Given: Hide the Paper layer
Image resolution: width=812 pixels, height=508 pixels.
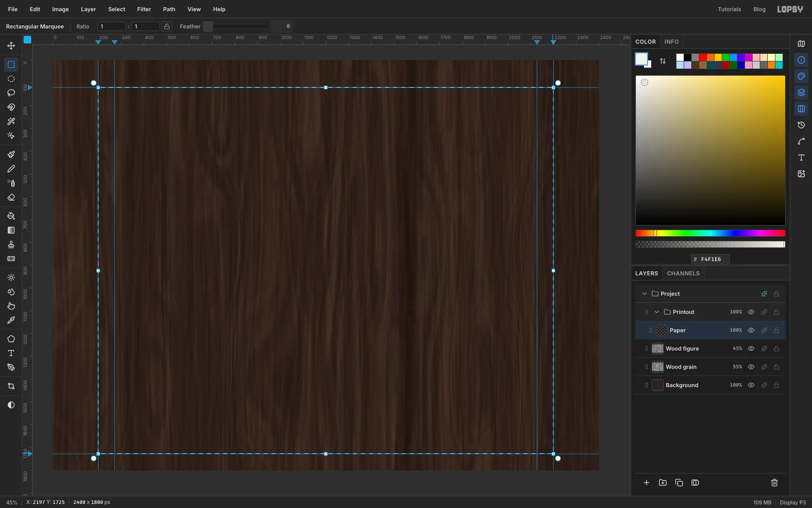Looking at the screenshot, I should pyautogui.click(x=751, y=330).
